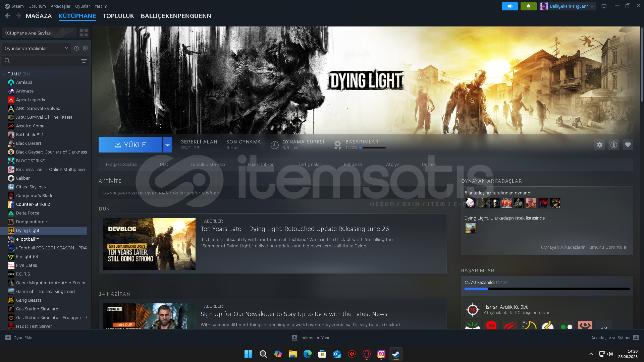Open the Tartışmalar link
The image size is (644, 362).
[310, 165]
